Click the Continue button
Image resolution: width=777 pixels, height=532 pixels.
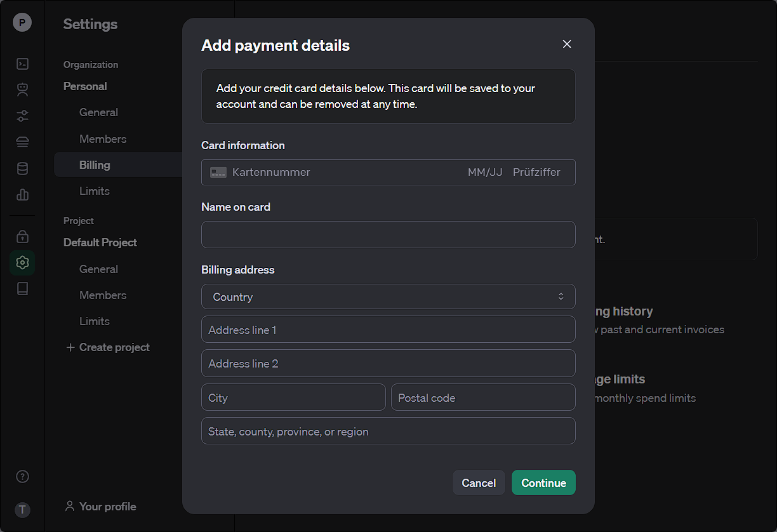tap(543, 482)
